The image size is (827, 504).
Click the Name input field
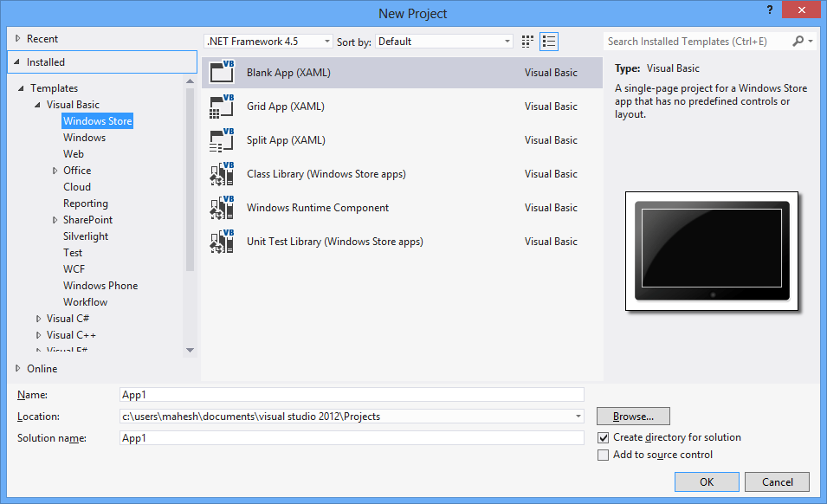point(346,394)
